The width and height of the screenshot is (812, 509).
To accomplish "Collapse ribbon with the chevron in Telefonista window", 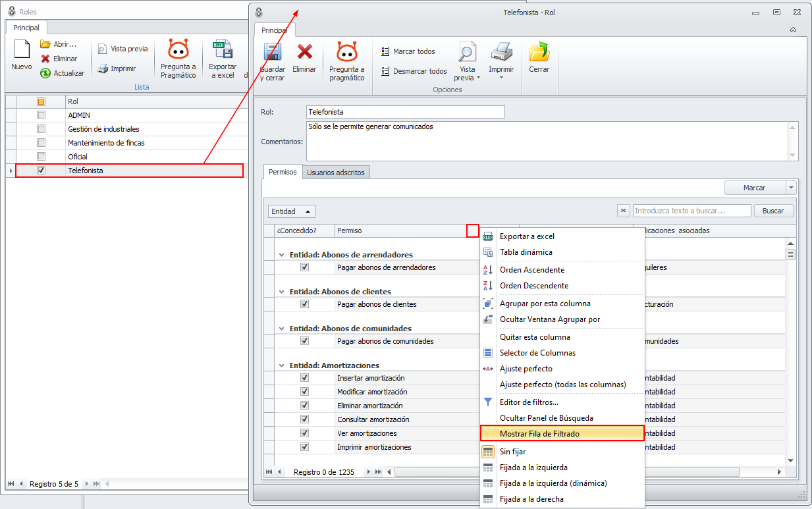I will 793,30.
